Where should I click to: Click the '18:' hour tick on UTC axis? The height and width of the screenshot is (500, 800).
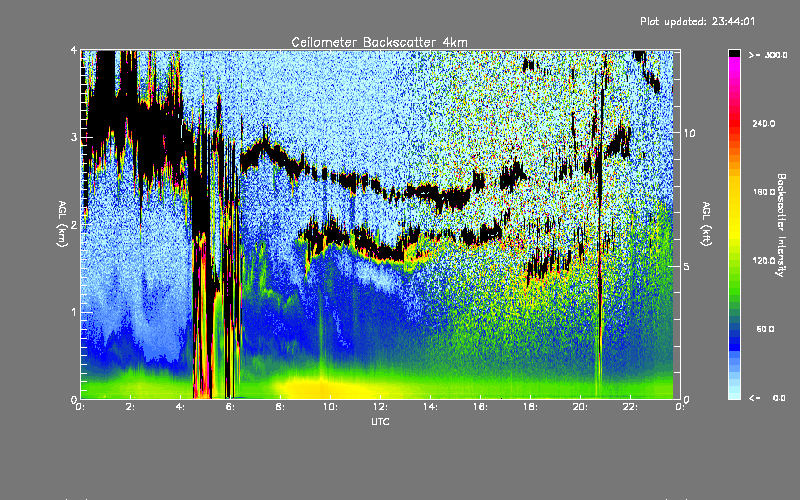click(530, 407)
